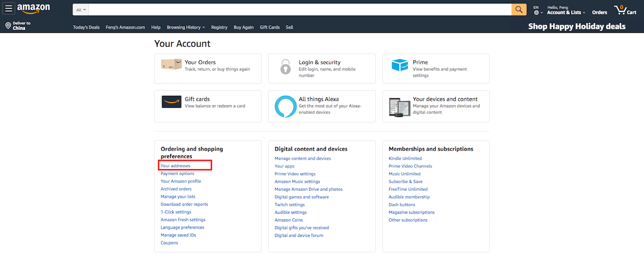644x255 pixels.
Task: Open Digital and device forum link
Action: click(x=299, y=235)
